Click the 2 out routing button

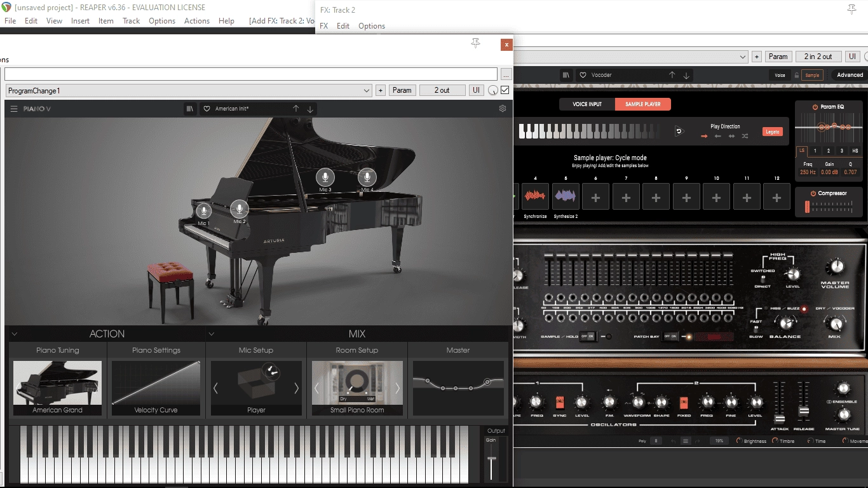pos(442,90)
